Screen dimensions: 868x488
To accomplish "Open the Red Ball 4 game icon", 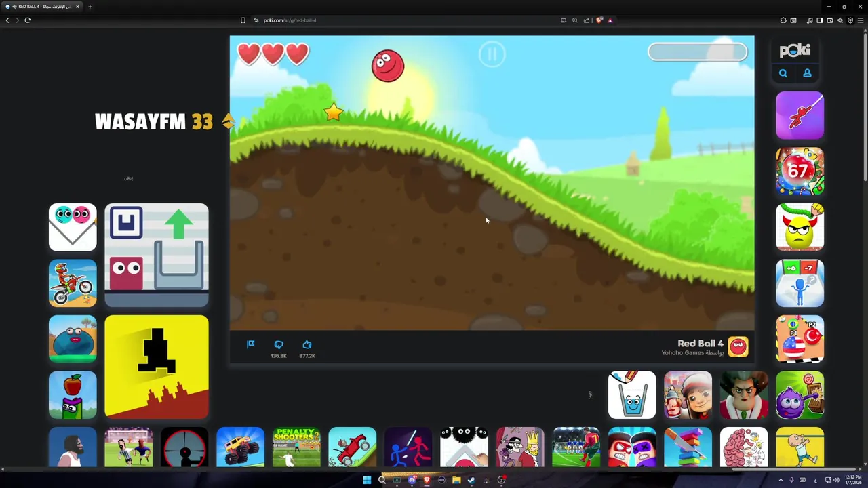I will pyautogui.click(x=738, y=346).
